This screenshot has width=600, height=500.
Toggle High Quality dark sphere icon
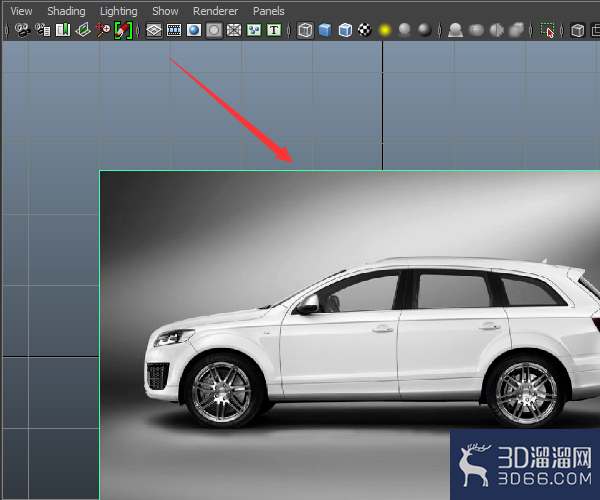[x=425, y=30]
